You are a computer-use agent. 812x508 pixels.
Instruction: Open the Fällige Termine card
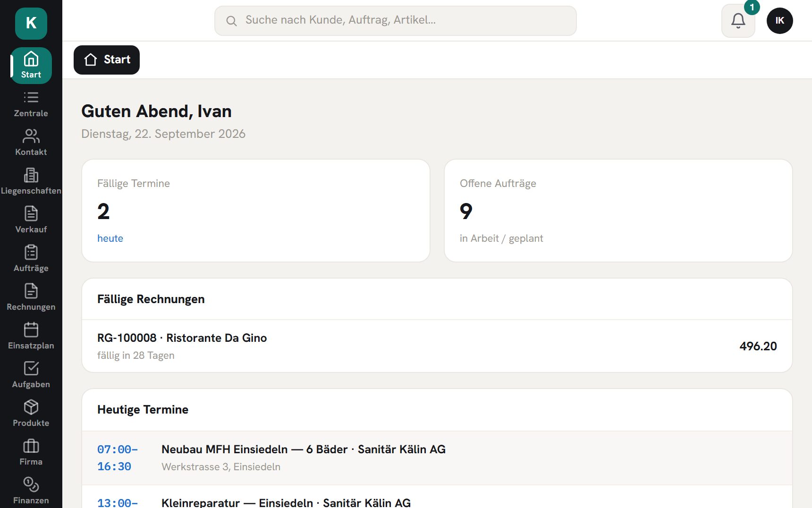pos(256,211)
